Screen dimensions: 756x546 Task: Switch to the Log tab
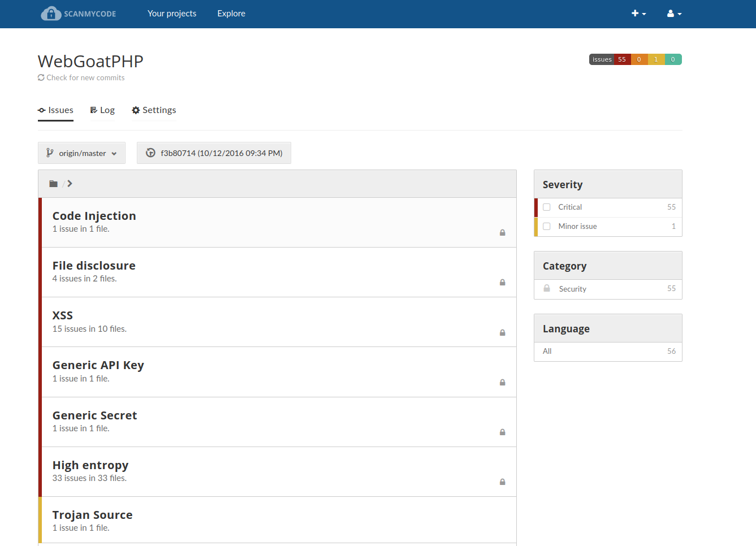[x=102, y=110]
